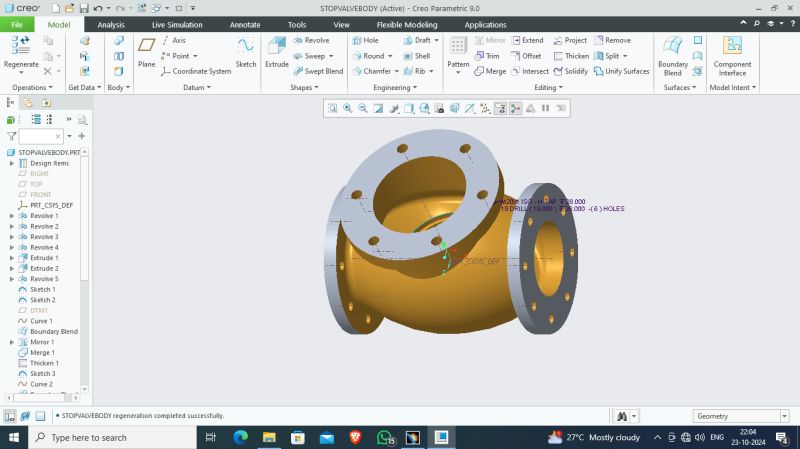Switch to the Applications tab
800x449 pixels.
pos(485,24)
